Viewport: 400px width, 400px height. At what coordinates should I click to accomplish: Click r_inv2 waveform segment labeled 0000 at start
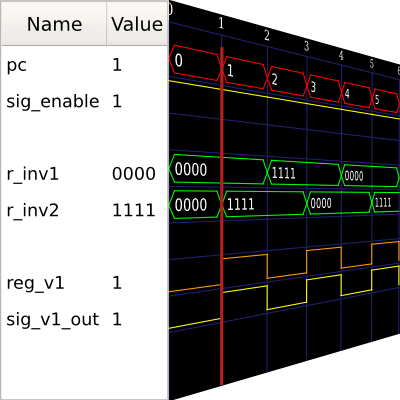195,204
